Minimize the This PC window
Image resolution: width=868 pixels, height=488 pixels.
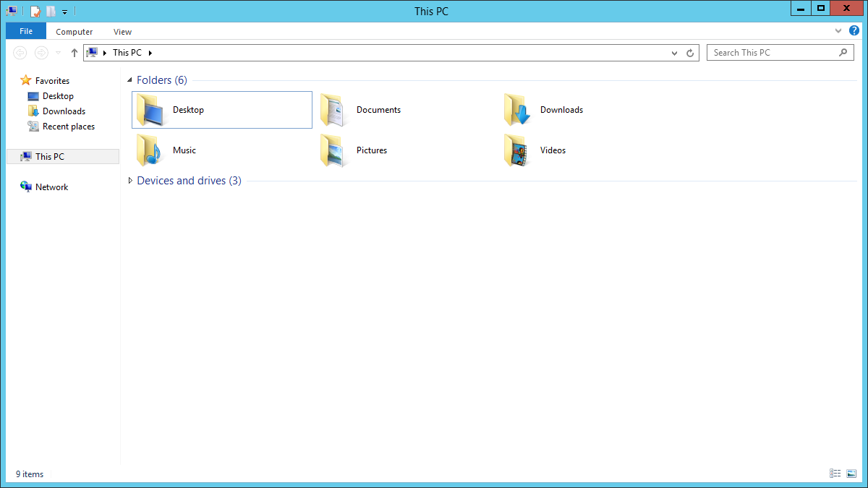tap(801, 9)
